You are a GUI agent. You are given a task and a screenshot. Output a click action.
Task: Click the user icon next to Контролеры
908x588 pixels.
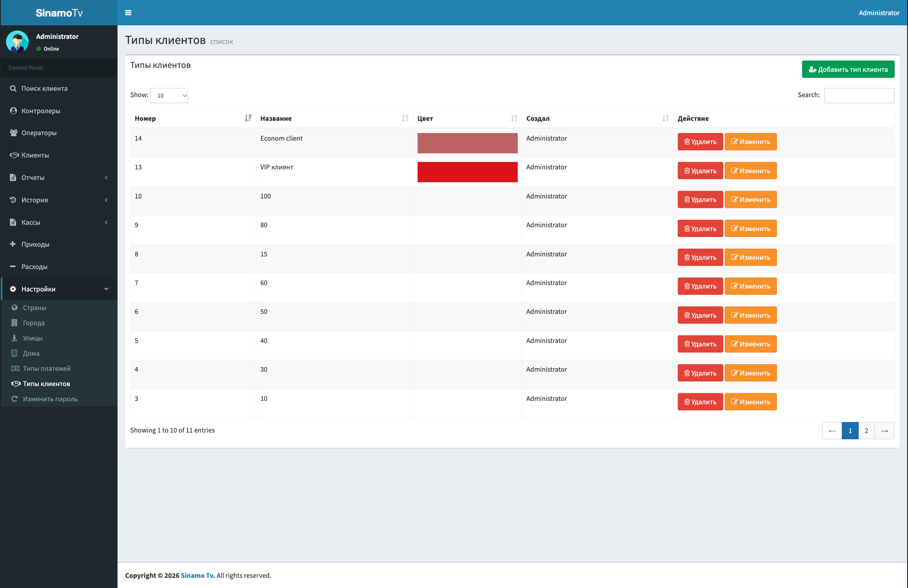[x=13, y=111]
